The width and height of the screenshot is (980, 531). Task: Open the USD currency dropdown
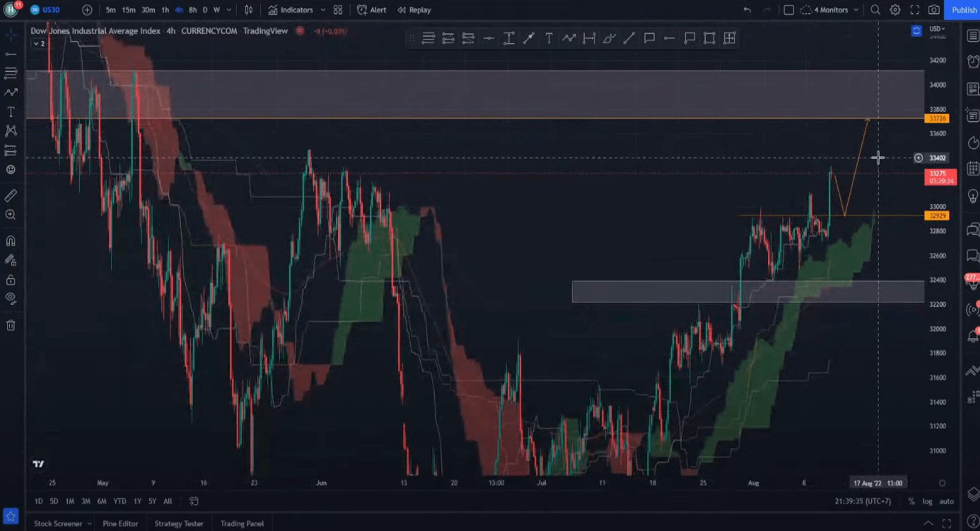938,29
